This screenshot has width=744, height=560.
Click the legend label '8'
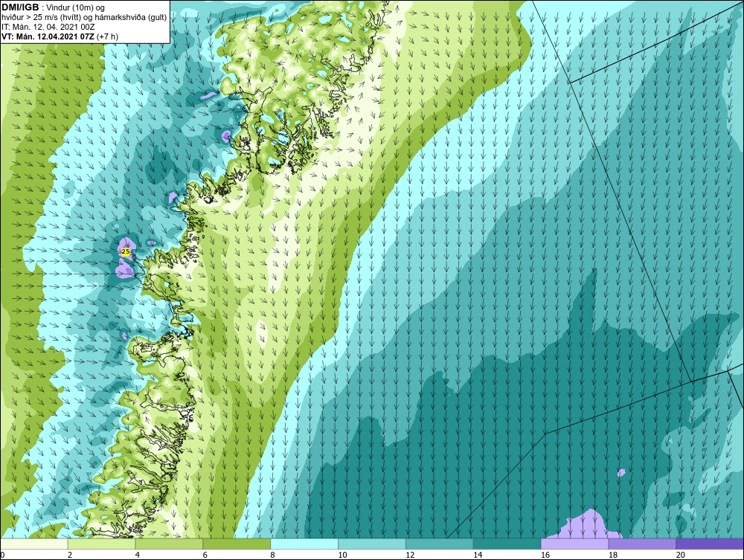tap(273, 555)
